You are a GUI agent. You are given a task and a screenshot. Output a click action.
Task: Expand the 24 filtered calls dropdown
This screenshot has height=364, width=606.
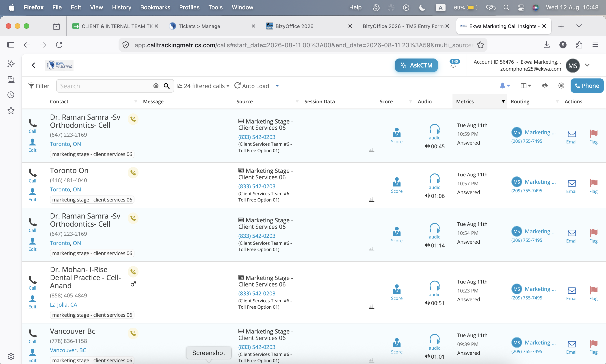pyautogui.click(x=203, y=86)
